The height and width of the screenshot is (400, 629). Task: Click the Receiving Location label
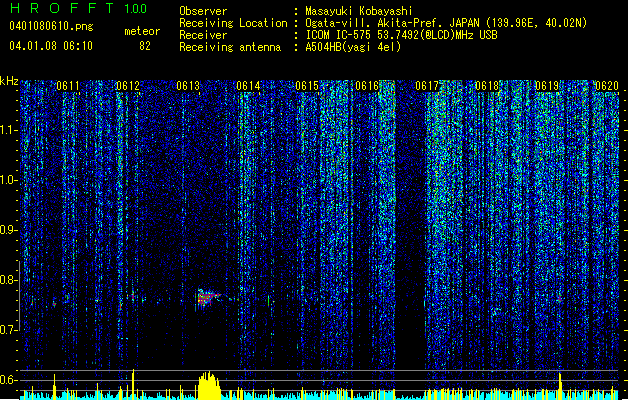click(x=233, y=23)
